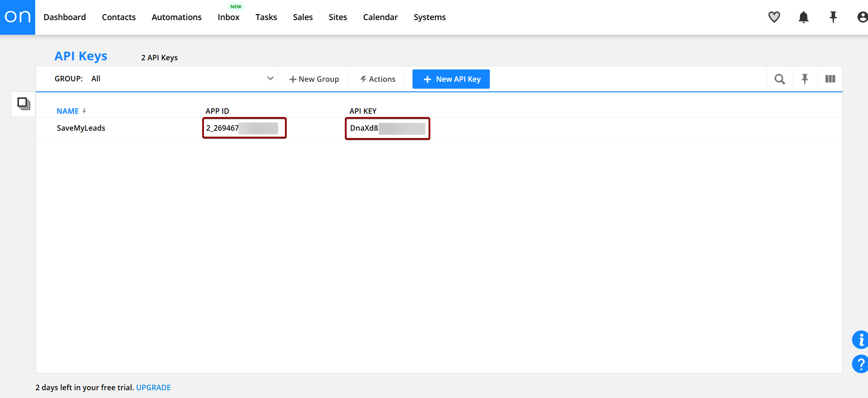868x398 pixels.
Task: Click the New Group button
Action: (314, 79)
